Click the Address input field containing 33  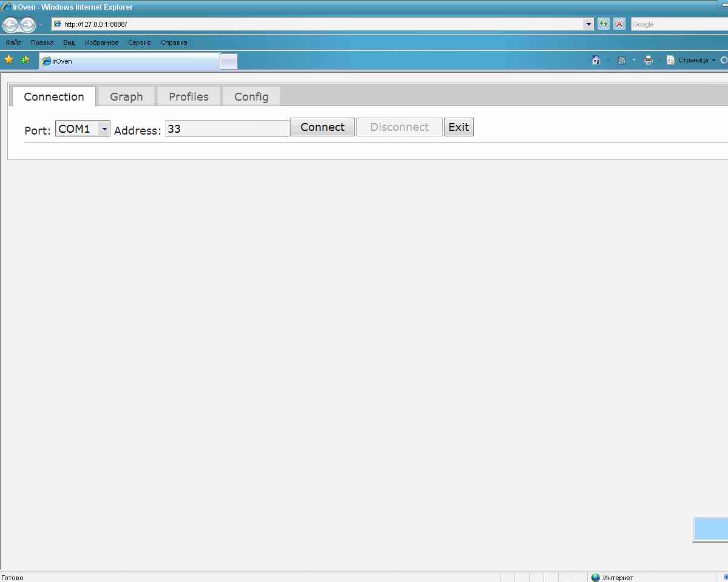point(227,129)
